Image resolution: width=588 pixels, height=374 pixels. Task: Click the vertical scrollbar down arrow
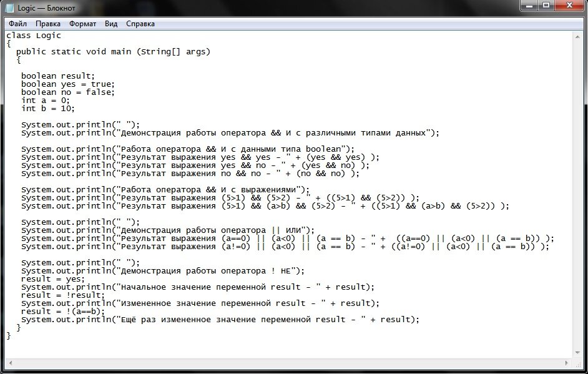(577, 353)
